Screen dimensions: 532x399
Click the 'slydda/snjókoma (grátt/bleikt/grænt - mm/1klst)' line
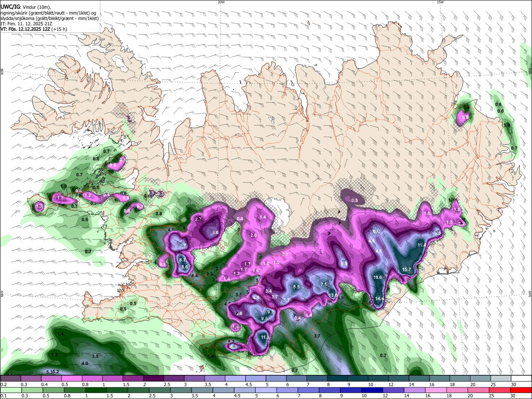coord(49,18)
